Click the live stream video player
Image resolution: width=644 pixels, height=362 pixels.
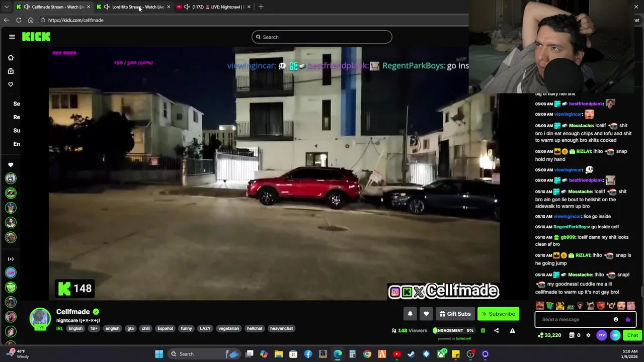274,173
